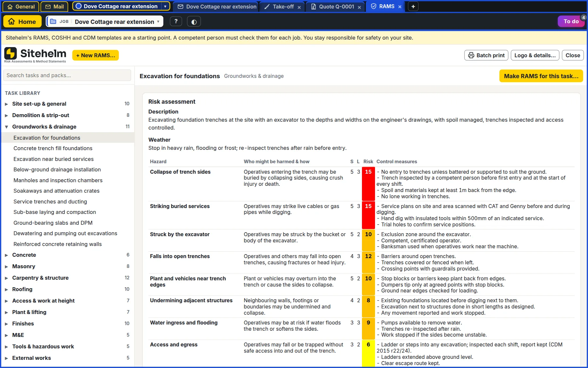The height and width of the screenshot is (368, 588).
Task: Switch to the General workspace tab
Action: coord(21,7)
